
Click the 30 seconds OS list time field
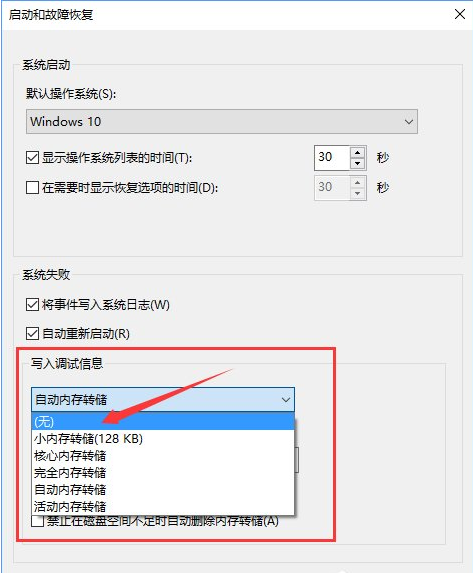[x=332, y=158]
